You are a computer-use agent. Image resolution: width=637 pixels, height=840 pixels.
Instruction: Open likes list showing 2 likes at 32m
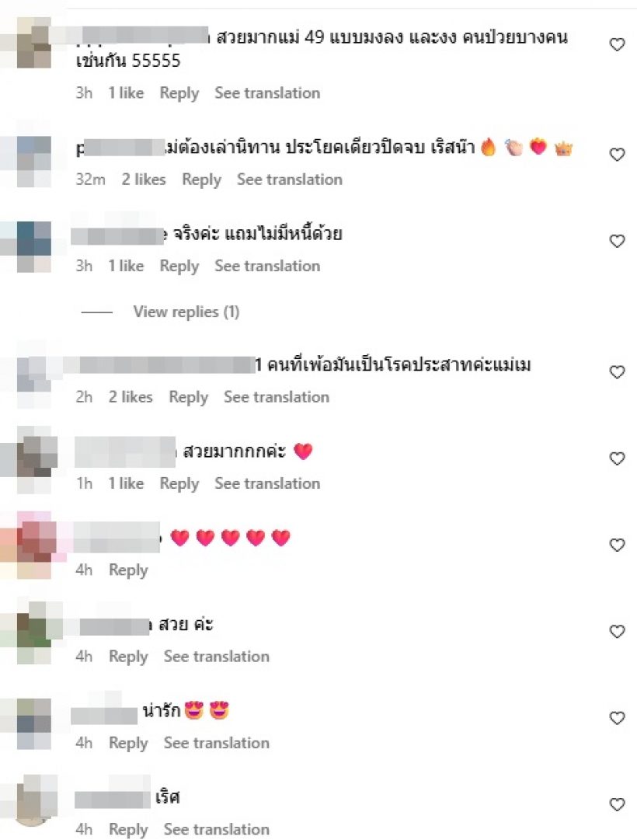pos(144,180)
